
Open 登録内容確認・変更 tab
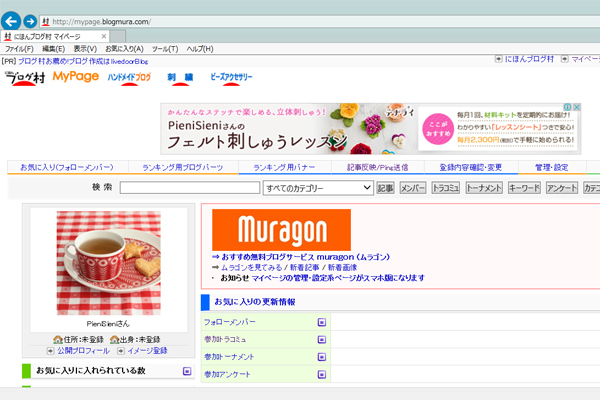(471, 167)
